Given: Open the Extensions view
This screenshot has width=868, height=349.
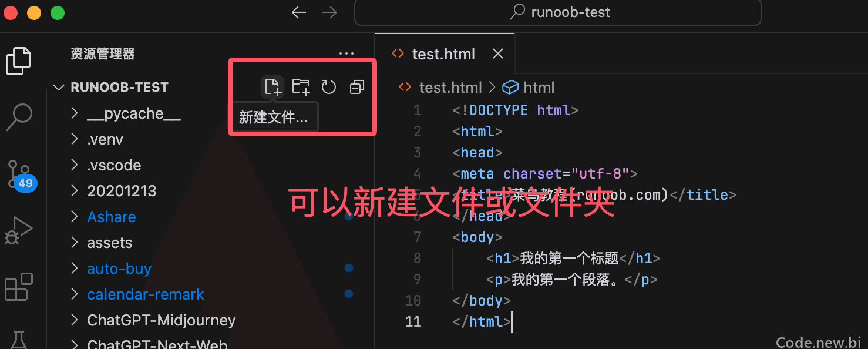Looking at the screenshot, I should coord(18,287).
